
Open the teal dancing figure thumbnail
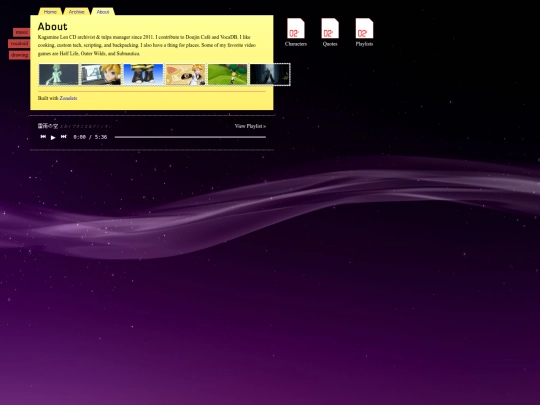(59, 74)
